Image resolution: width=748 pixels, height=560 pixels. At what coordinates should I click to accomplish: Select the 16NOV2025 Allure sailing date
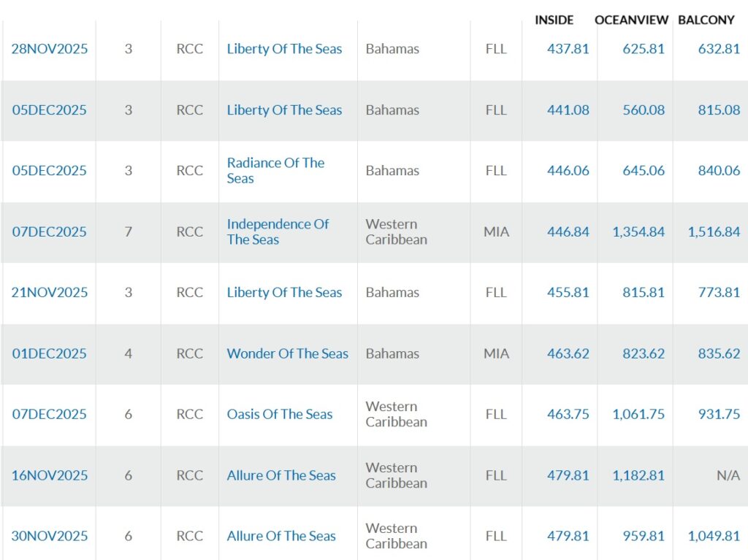pyautogui.click(x=49, y=475)
